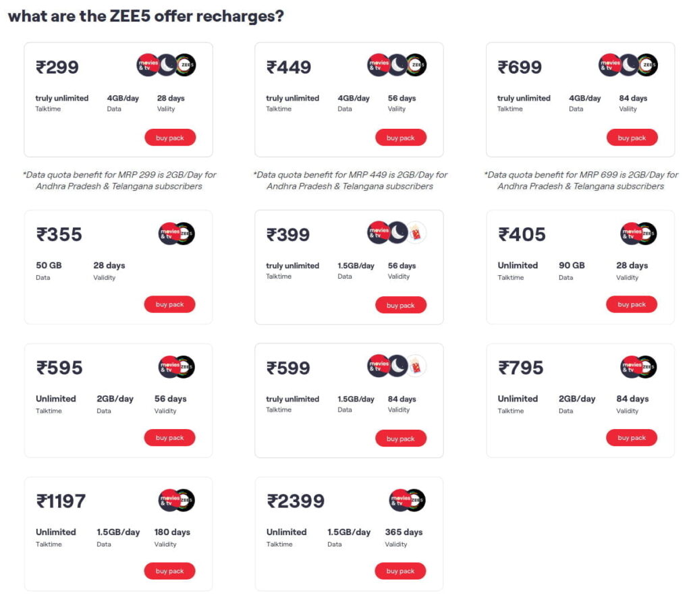Image resolution: width=691 pixels, height=616 pixels.
Task: Click buy pack under ₹595
Action: click(x=169, y=438)
